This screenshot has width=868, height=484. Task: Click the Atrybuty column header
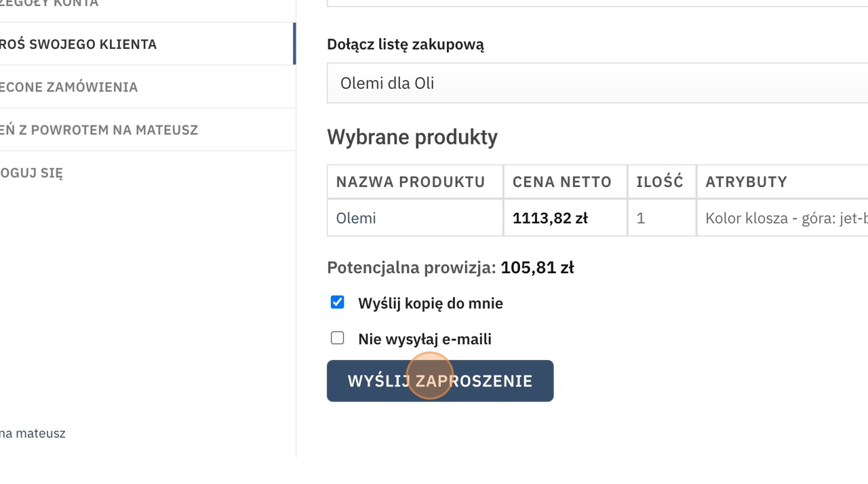pos(746,182)
